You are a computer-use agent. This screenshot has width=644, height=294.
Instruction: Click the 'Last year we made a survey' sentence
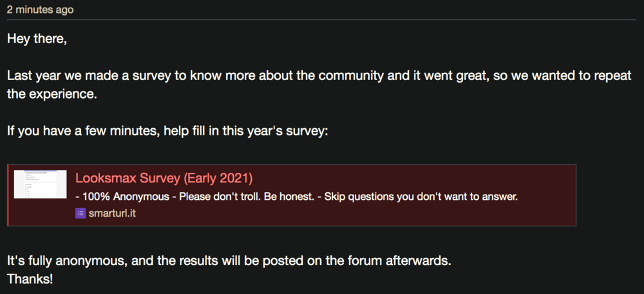click(x=129, y=75)
